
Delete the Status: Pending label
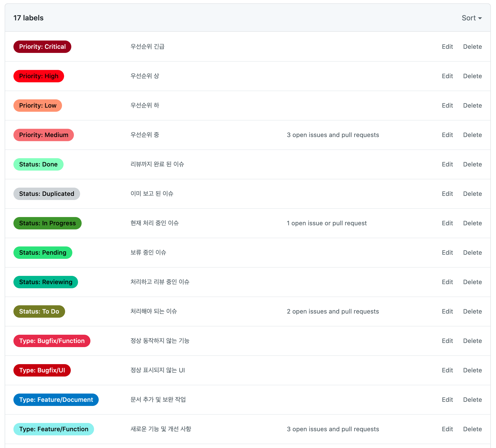[x=472, y=253]
